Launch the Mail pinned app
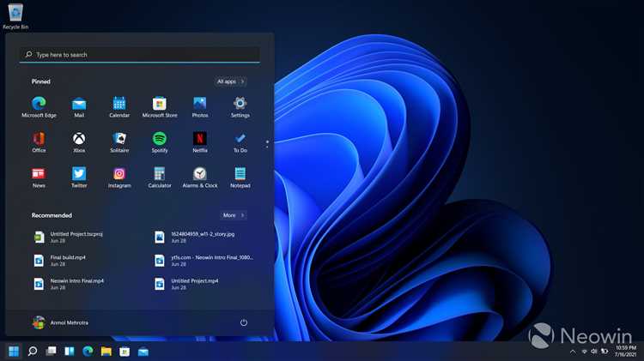Screen dimensions: 644x361 click(79, 106)
